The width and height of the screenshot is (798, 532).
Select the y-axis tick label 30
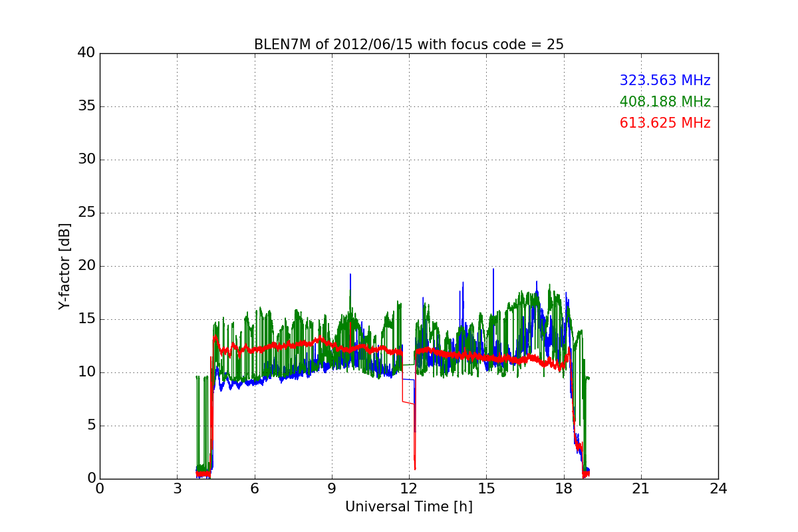pyautogui.click(x=86, y=160)
